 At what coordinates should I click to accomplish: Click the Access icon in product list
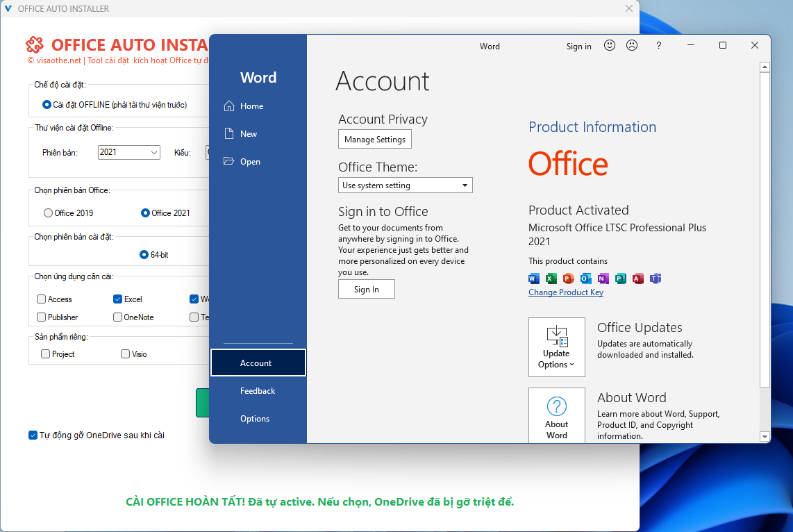638,278
